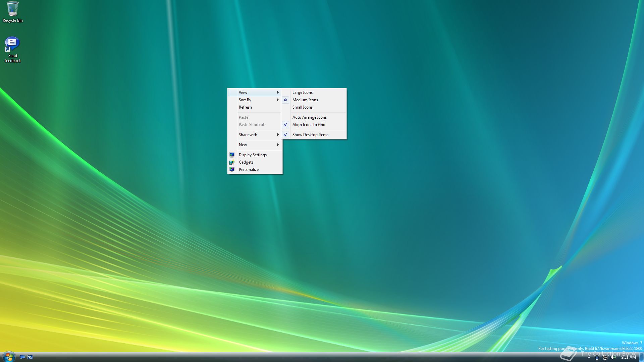644x362 pixels.
Task: Click the greyed Paste Shortcut entry
Action: (255, 125)
